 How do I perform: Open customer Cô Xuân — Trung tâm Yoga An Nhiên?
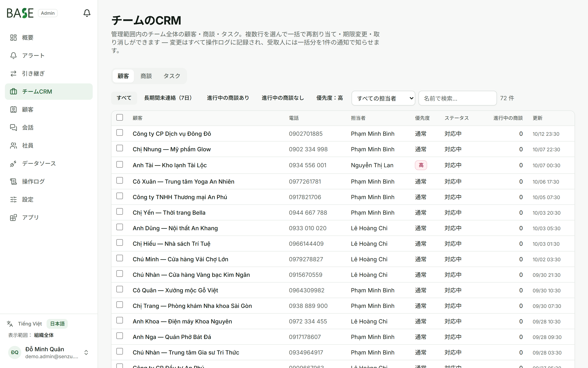point(184,182)
